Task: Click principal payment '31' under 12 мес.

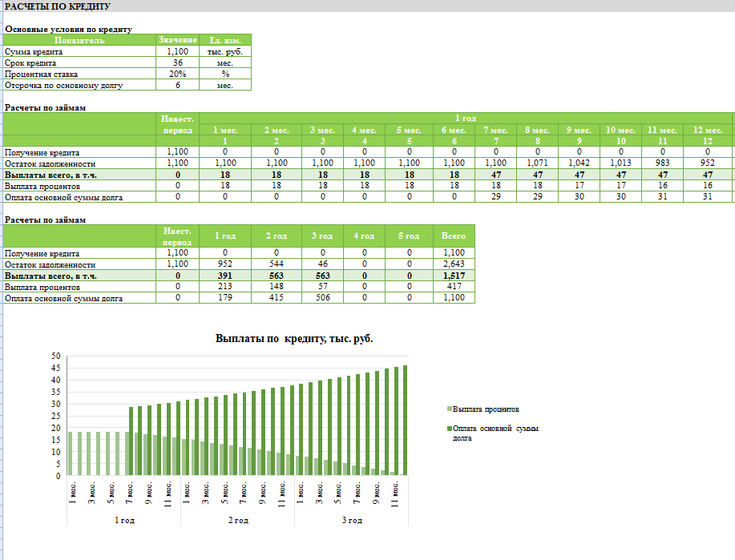Action: coord(707,197)
